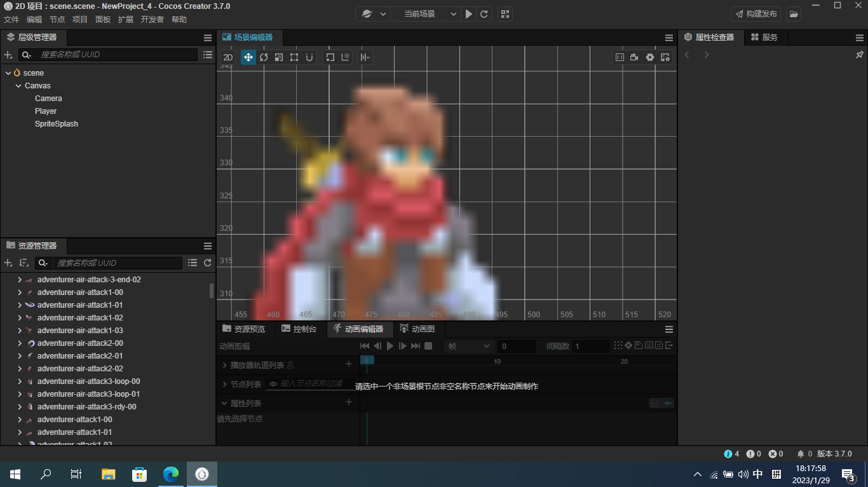Open the QR code preview icon
This screenshot has width=868, height=487.
[505, 14]
